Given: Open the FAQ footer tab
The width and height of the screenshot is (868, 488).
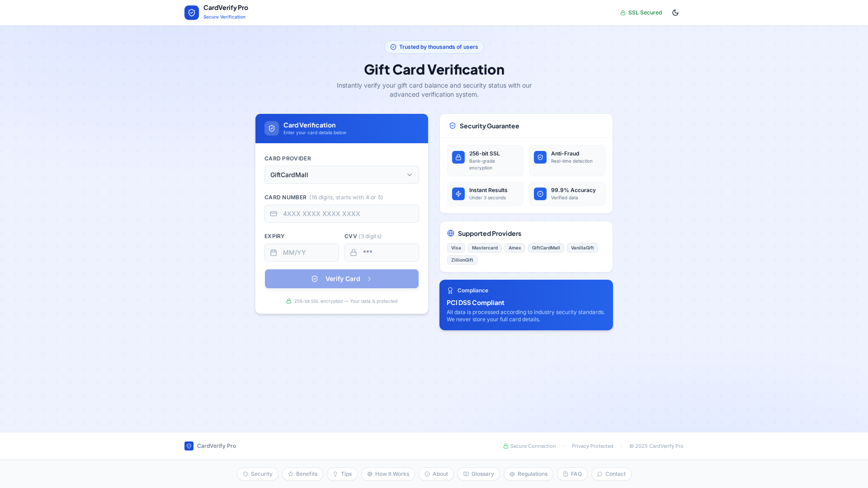Looking at the screenshot, I should pyautogui.click(x=572, y=474).
